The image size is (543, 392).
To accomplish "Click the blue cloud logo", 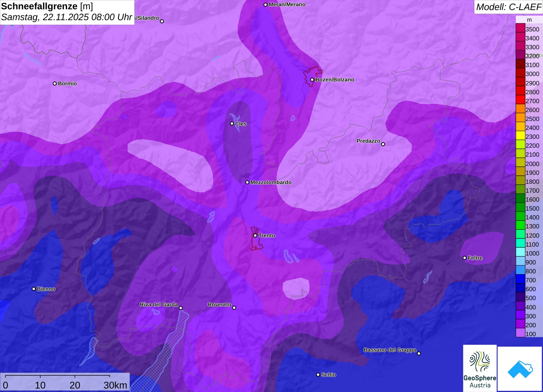I will 520,369.
